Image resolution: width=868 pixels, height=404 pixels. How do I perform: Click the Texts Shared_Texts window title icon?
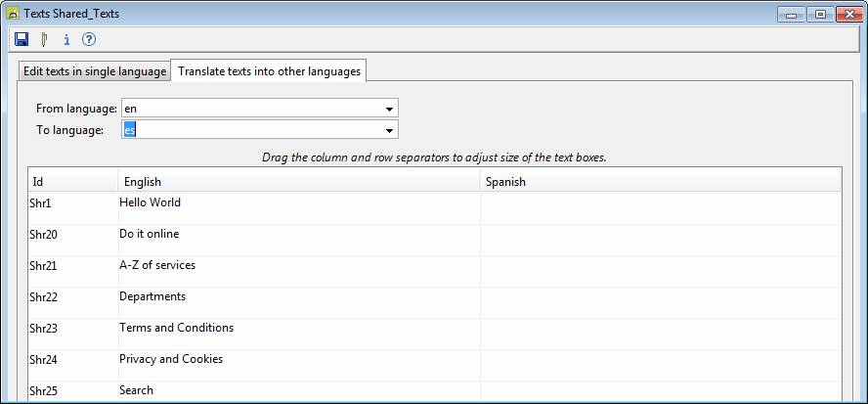coord(12,14)
